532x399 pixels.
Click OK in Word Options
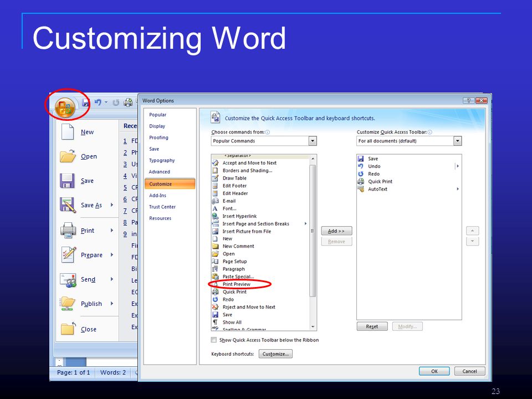point(434,371)
